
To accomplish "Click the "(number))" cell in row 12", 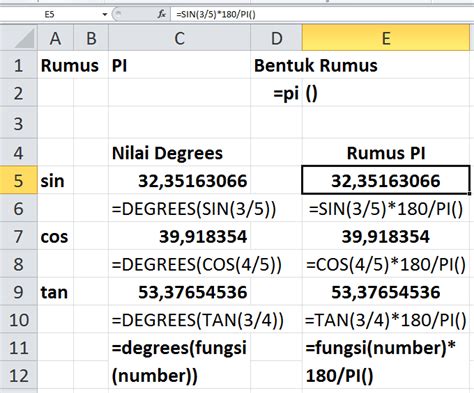I will (x=179, y=376).
